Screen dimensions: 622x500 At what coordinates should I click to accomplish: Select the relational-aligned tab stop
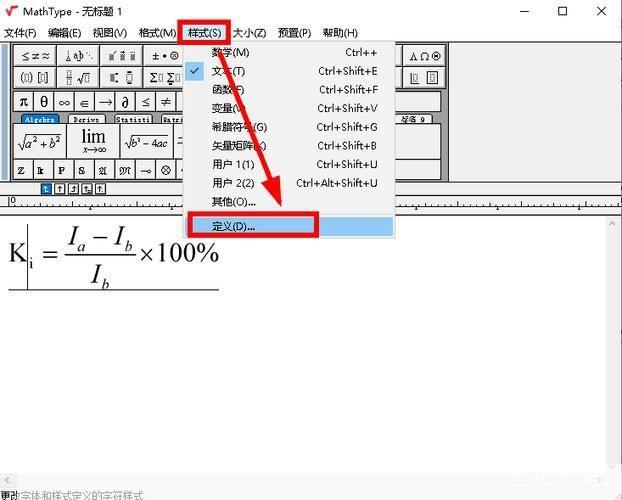[x=87, y=189]
